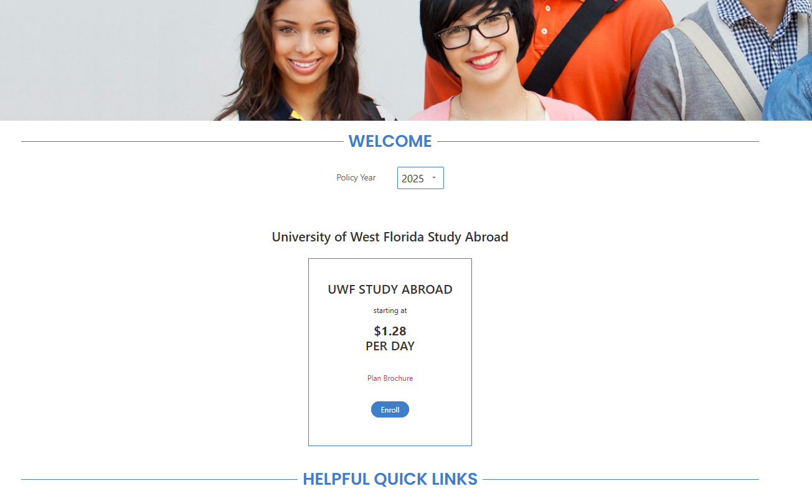
Task: Click the Enroll button
Action: pos(390,409)
